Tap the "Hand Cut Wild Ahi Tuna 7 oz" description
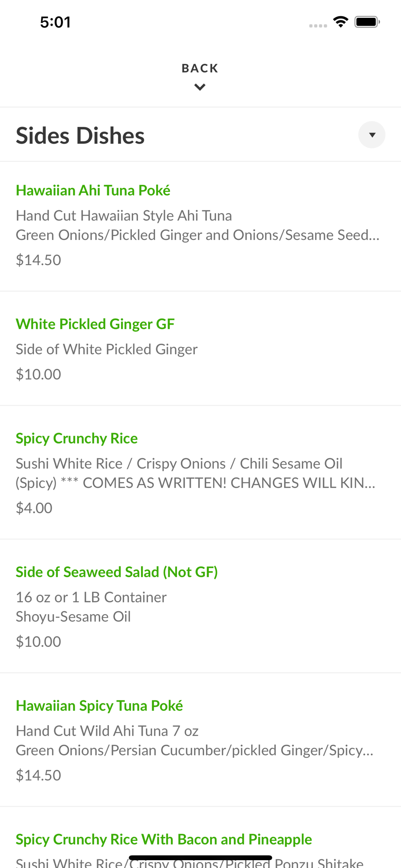 [107, 731]
